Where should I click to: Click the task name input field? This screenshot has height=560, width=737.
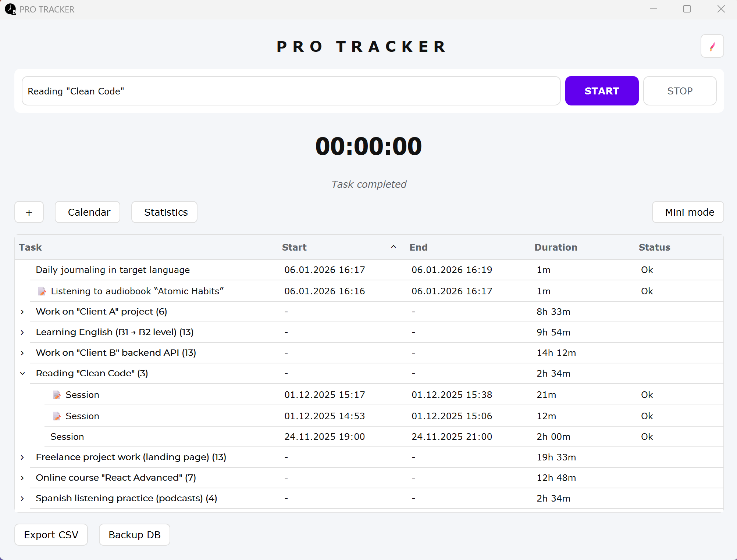291,91
